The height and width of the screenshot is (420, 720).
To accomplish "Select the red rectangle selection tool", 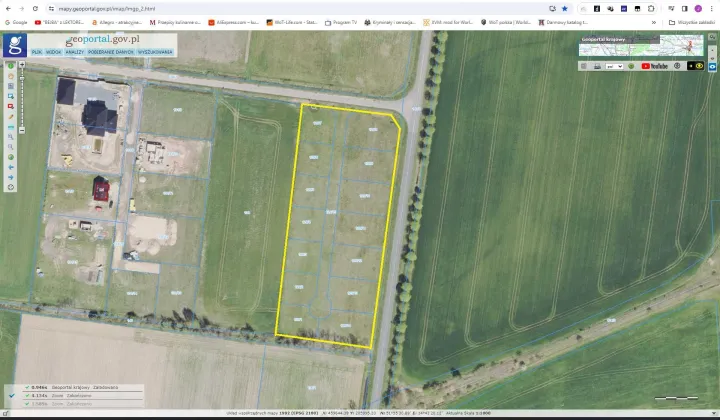I will click(11, 106).
